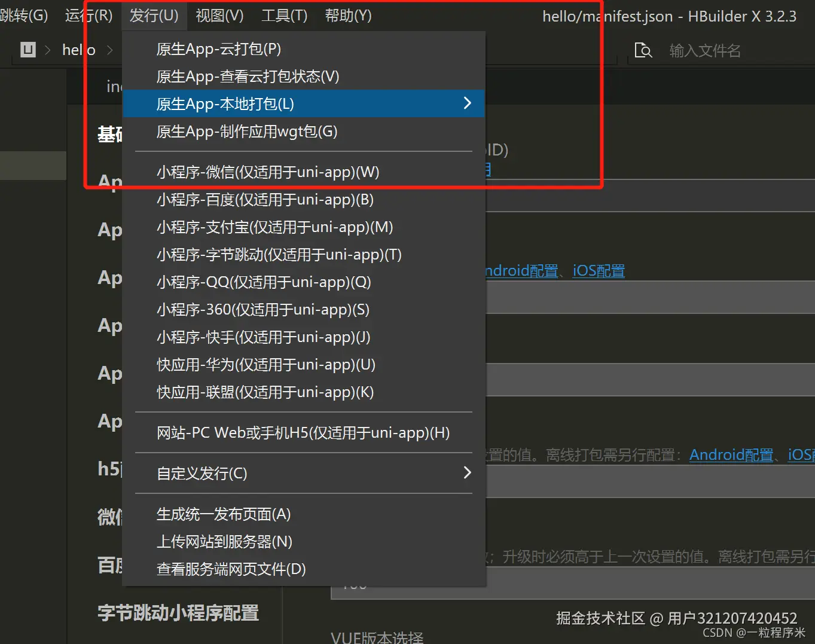The height and width of the screenshot is (644, 815).
Task: Open the 视图 menu
Action: 219,16
